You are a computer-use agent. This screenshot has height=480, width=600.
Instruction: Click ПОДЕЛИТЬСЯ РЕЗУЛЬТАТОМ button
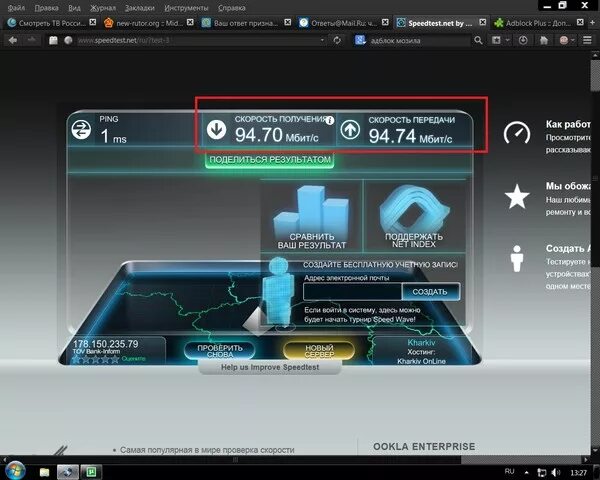(270, 160)
